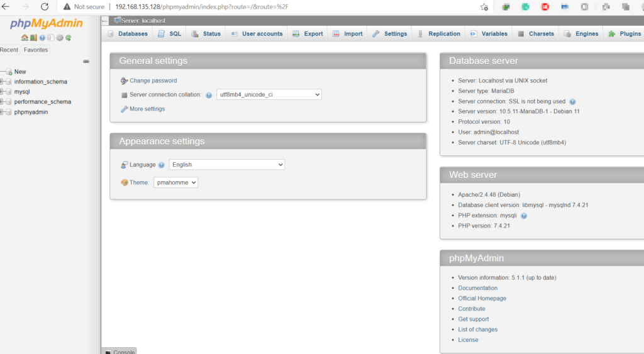Open the Plugins tab
This screenshot has height=354, width=644.
[x=625, y=34]
